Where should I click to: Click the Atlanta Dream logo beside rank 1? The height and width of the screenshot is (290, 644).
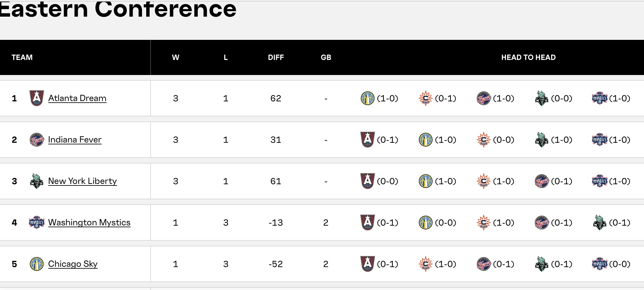37,98
